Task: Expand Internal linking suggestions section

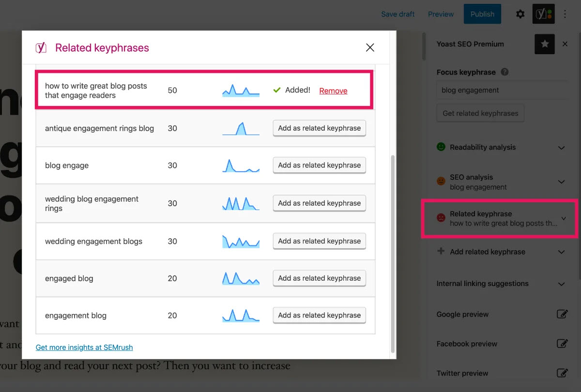Action: (x=562, y=284)
